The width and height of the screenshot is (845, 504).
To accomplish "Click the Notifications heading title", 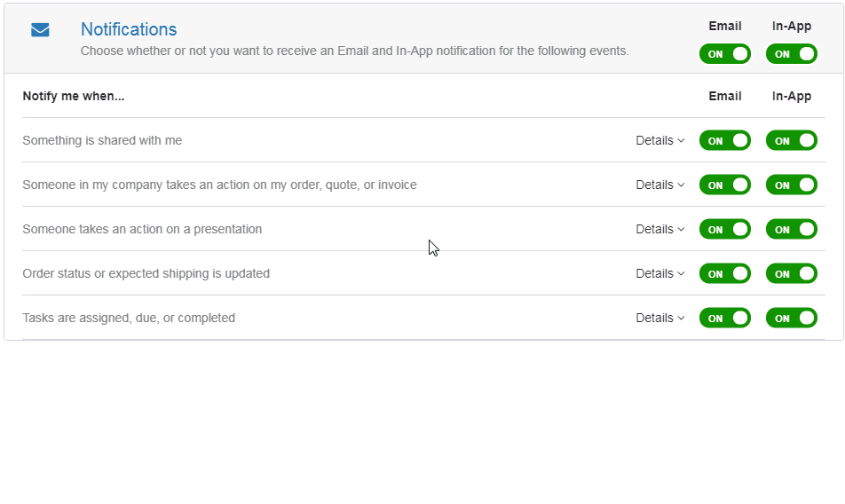I will coord(129,29).
